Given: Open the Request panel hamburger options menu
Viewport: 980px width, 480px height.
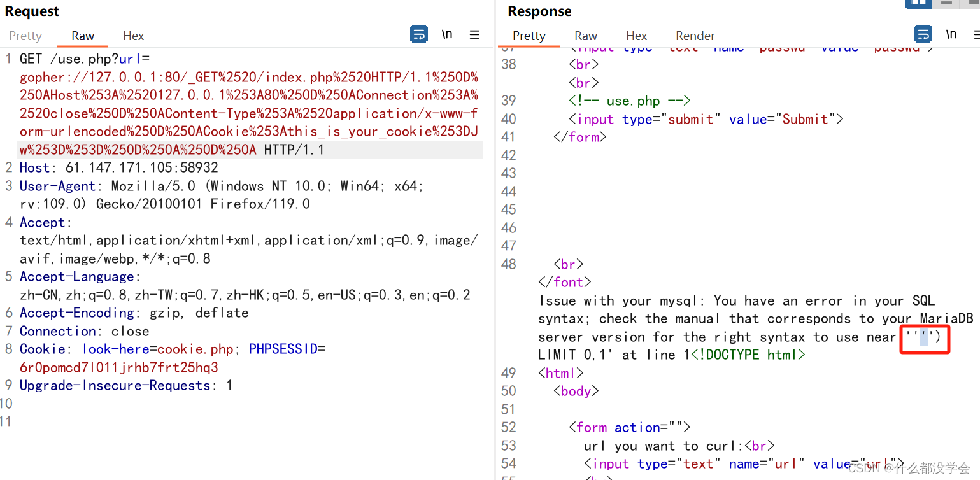Looking at the screenshot, I should coord(474,35).
